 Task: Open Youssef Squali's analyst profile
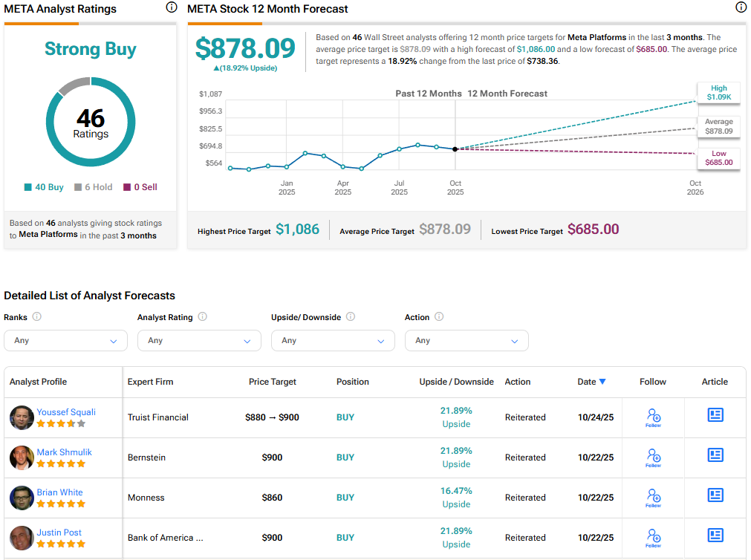pos(66,412)
